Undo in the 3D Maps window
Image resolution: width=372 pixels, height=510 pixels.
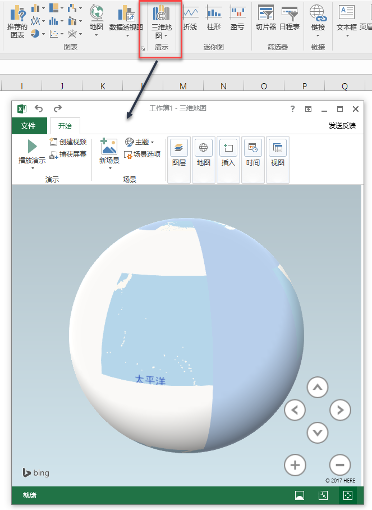[39, 108]
